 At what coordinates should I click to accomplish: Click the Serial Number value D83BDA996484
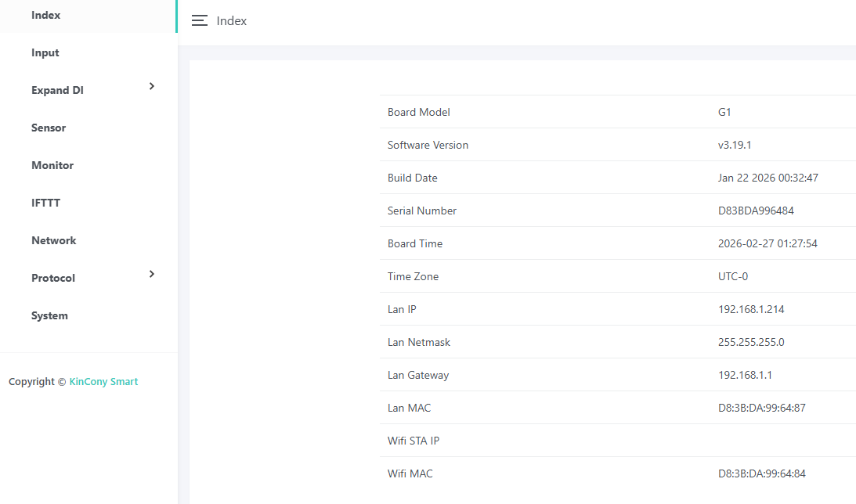(x=756, y=211)
